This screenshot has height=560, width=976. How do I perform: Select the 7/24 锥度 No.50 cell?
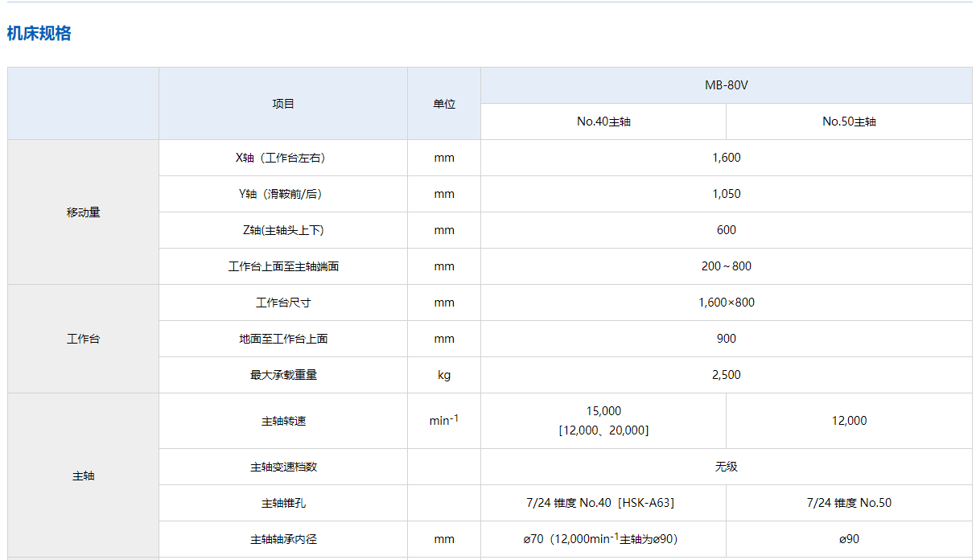[x=849, y=503]
